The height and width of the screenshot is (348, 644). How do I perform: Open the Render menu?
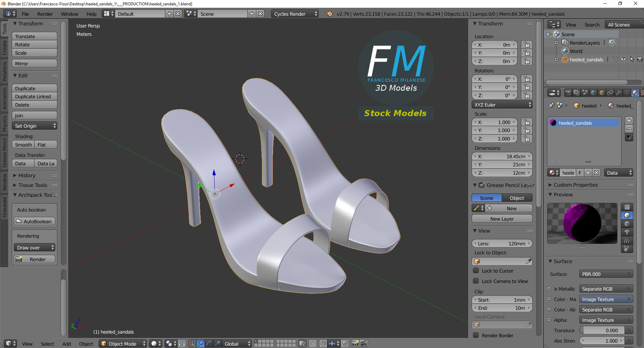(45, 14)
